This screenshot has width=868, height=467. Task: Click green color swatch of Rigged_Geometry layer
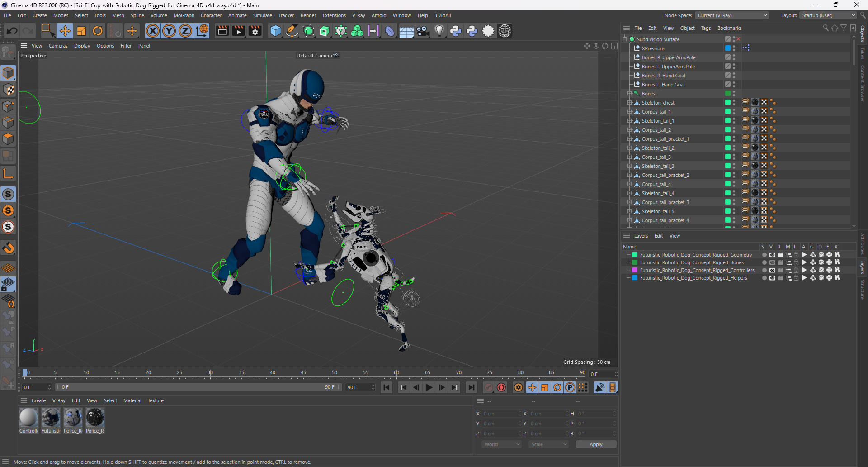tap(635, 255)
